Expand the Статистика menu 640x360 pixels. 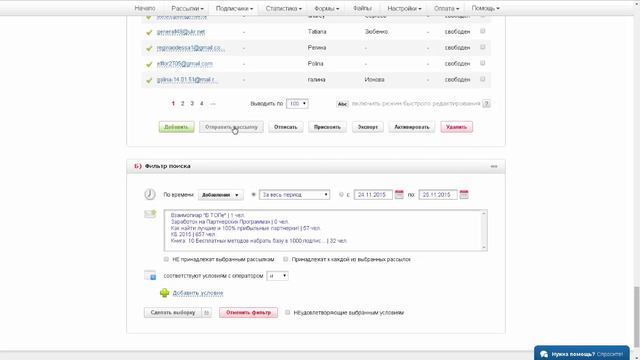click(284, 8)
